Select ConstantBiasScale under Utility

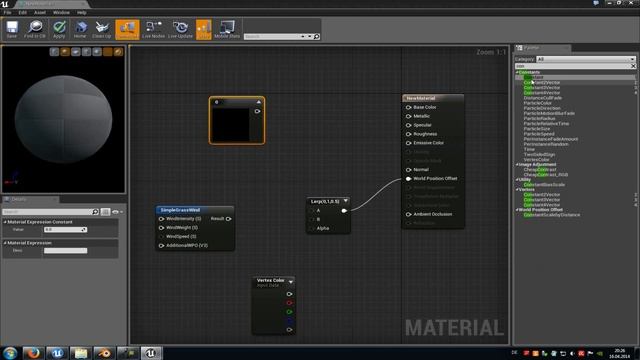544,184
